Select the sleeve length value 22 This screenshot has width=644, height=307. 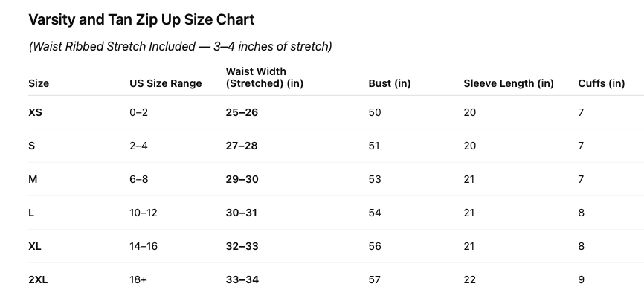[469, 279]
